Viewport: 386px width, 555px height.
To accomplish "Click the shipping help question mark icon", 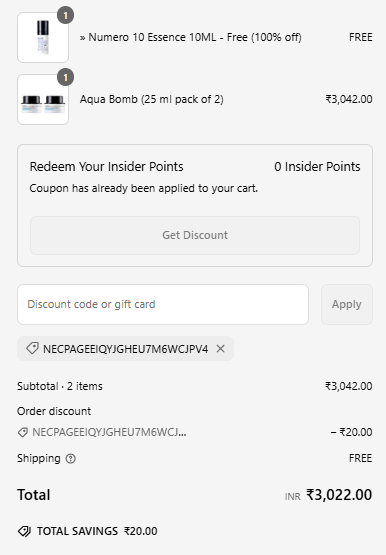I will coord(71,458).
